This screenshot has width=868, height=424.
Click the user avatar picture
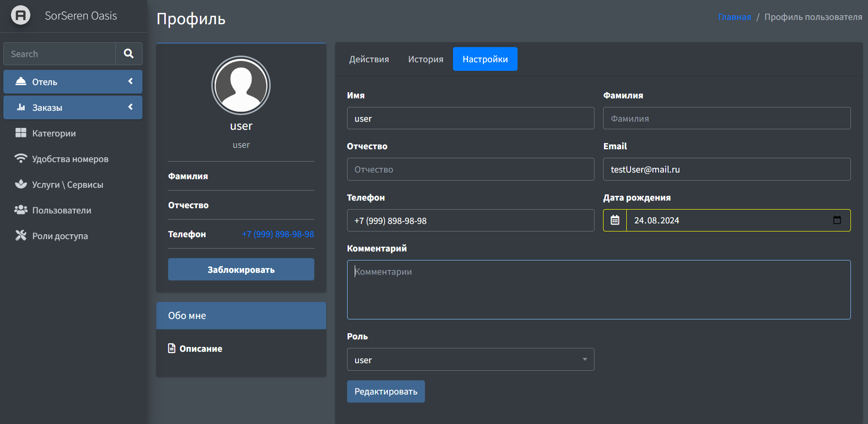coord(241,86)
